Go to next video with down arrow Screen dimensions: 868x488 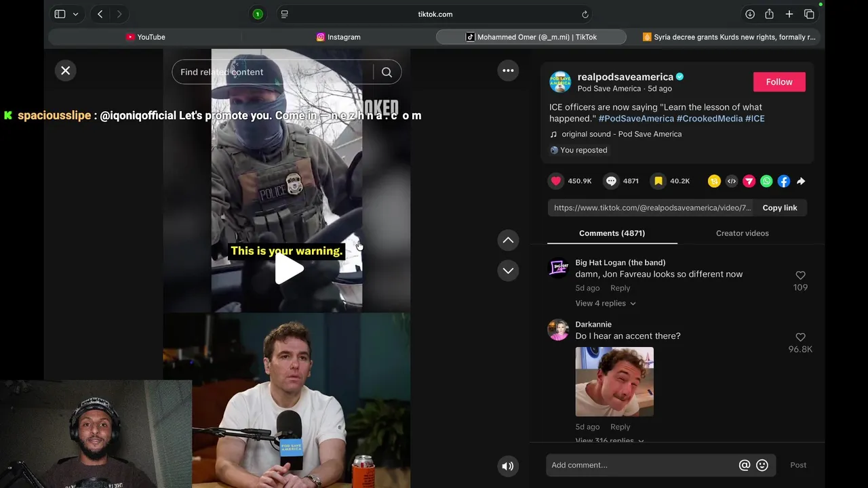tap(508, 270)
